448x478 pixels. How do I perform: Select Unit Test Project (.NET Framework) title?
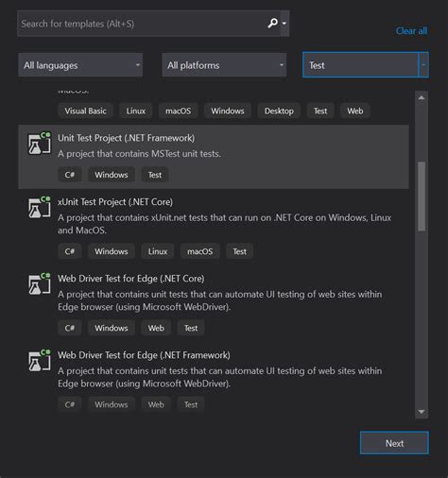click(x=126, y=138)
